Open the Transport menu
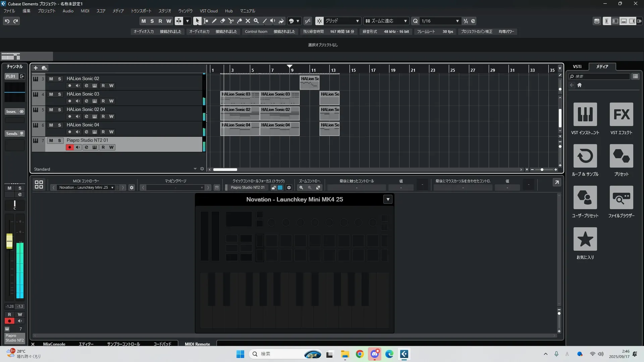 point(141,11)
